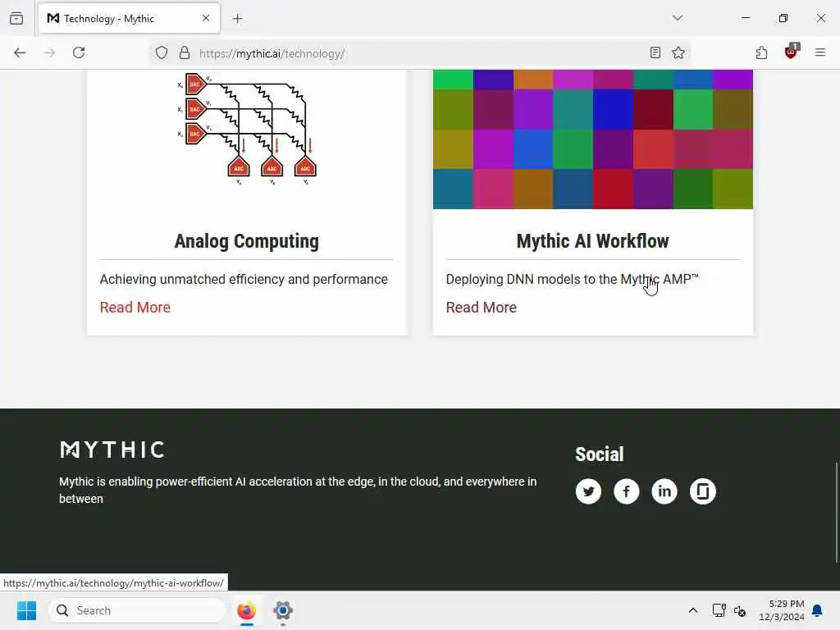Click the taskbar Search box
840x630 pixels.
point(137,610)
